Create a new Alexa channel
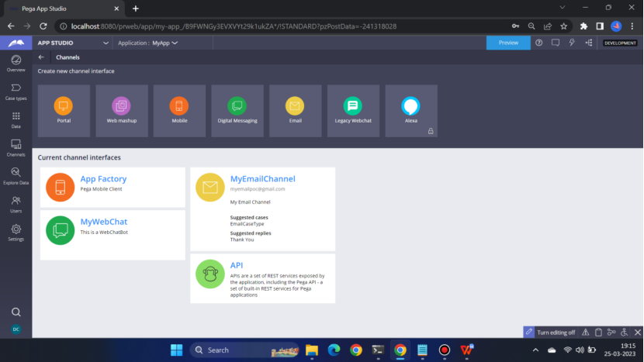Viewport: 644px width, 362px height. click(411, 111)
